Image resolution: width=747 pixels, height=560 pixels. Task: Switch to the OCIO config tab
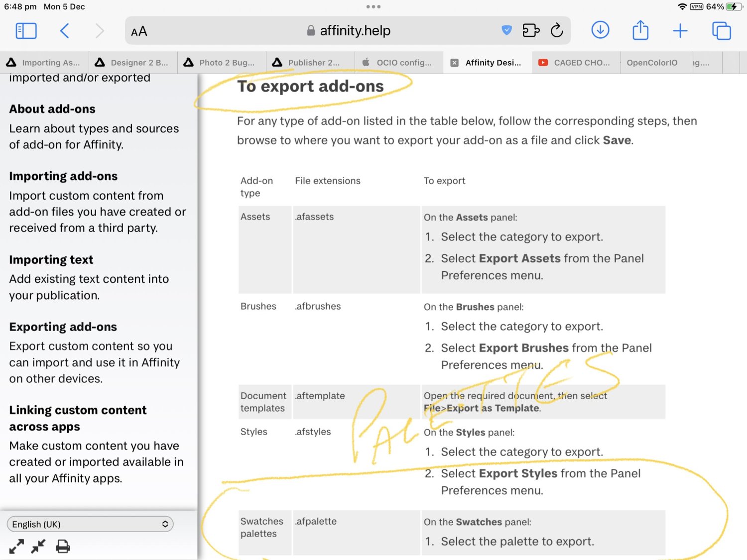point(399,62)
